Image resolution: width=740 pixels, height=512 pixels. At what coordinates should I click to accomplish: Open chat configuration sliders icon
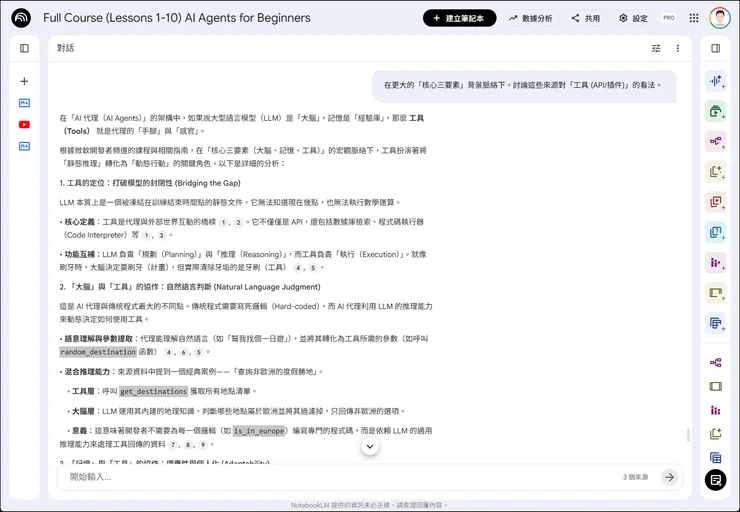[656, 48]
